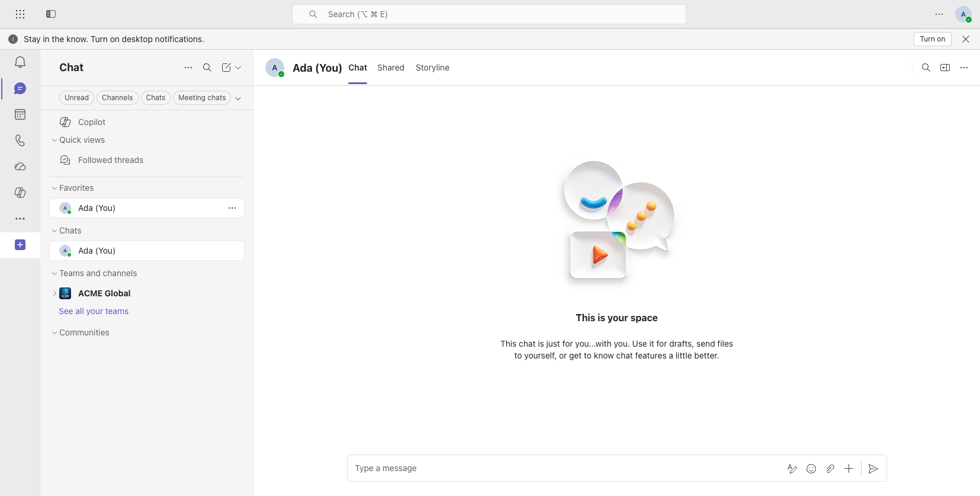Open Followed threads
980x496 pixels.
(x=147, y=160)
